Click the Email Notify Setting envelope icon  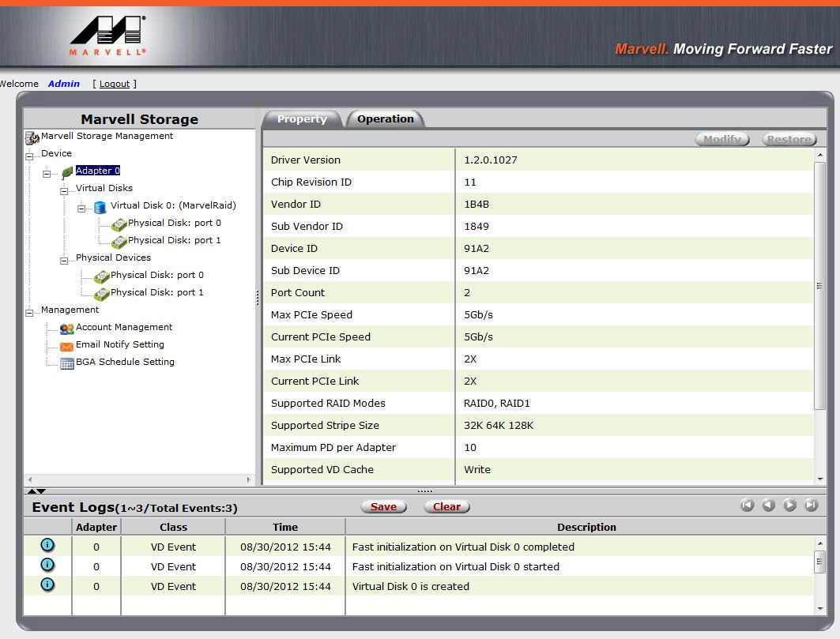coord(66,346)
